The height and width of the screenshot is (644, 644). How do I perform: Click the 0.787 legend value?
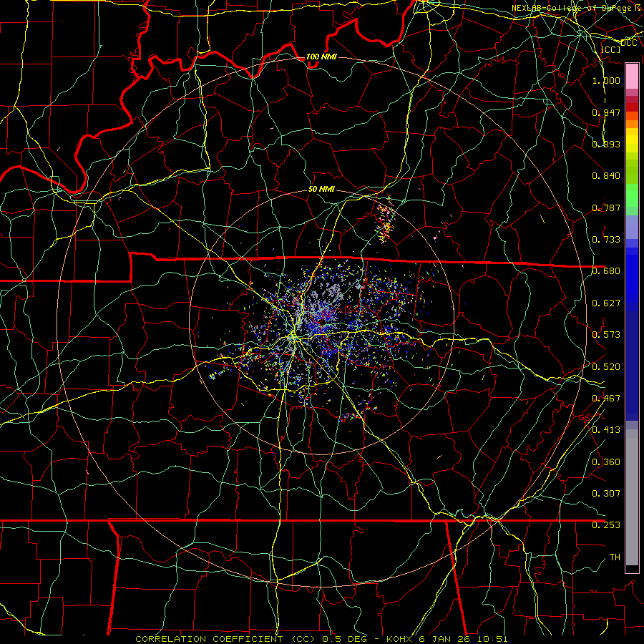click(x=606, y=208)
